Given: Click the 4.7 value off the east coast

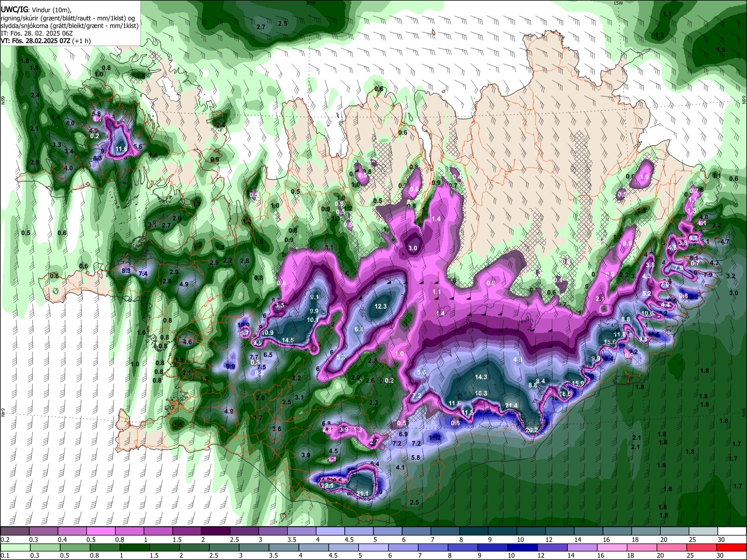Looking at the screenshot, I should (725, 242).
